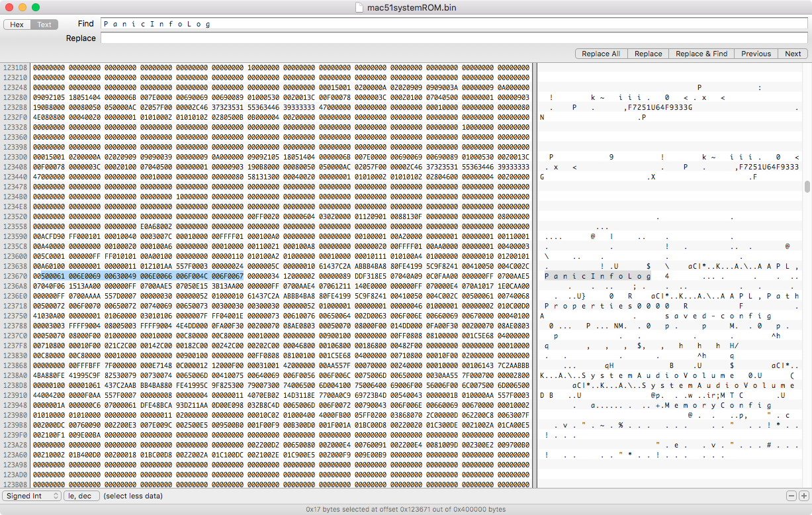
Task: Go to the Next match
Action: (x=793, y=54)
